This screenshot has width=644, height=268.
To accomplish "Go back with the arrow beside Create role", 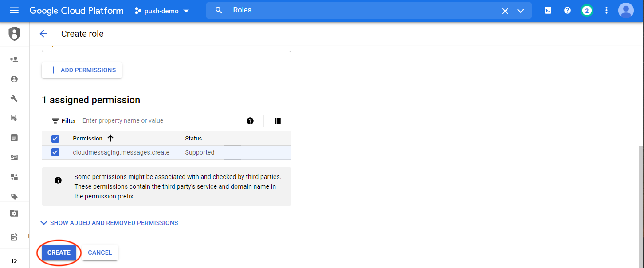I will pyautogui.click(x=43, y=34).
